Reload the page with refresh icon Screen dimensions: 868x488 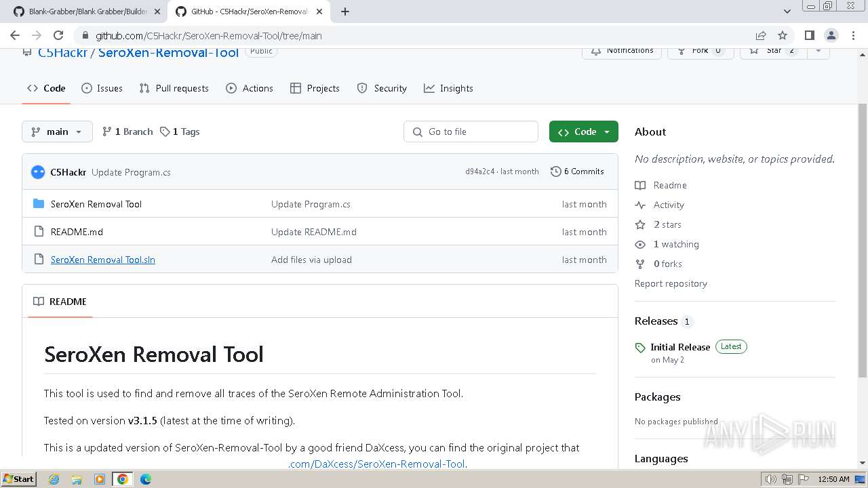pyautogui.click(x=58, y=35)
